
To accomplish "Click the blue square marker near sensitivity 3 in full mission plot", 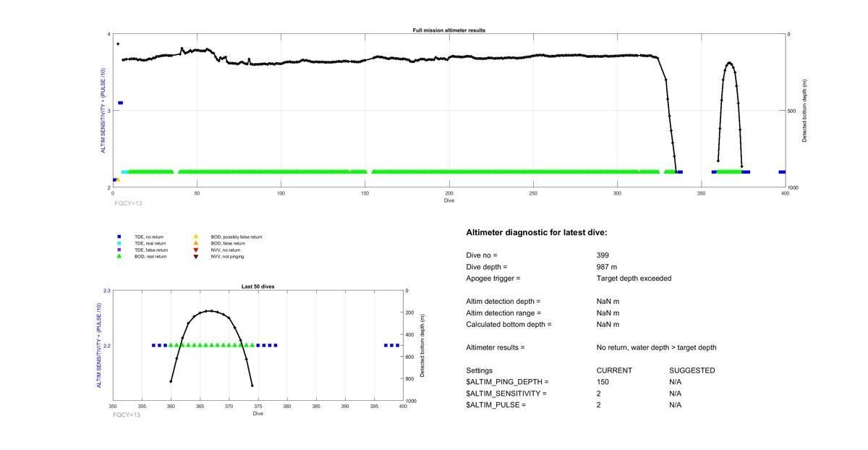I will coord(120,103).
